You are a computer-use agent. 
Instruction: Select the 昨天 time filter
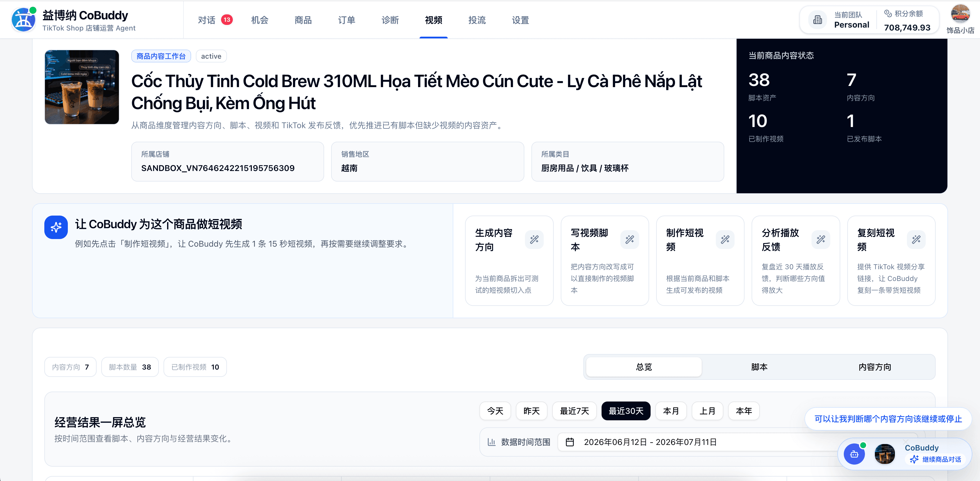point(531,411)
